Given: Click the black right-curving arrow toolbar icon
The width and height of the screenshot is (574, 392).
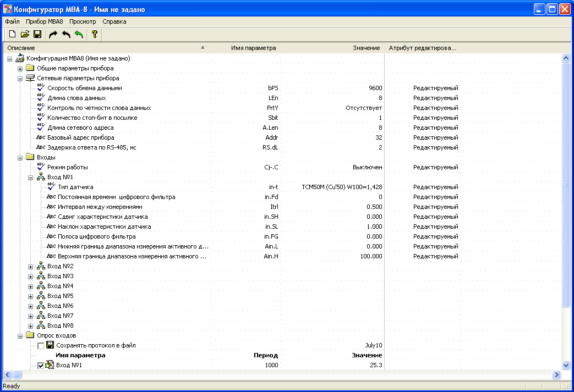Looking at the screenshot, I should pos(53,35).
